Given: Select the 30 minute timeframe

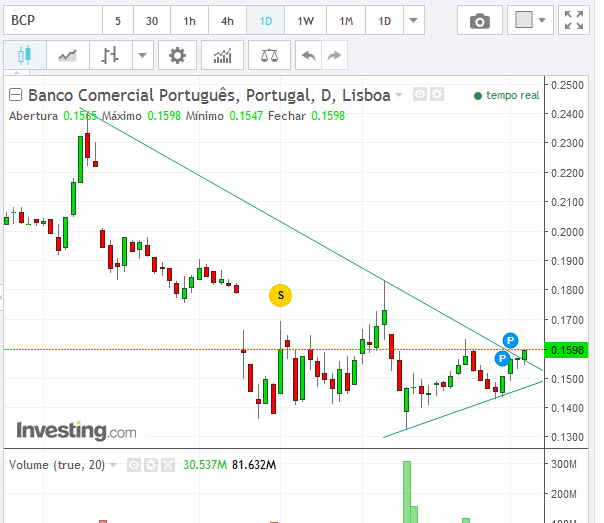Looking at the screenshot, I should click(x=152, y=20).
